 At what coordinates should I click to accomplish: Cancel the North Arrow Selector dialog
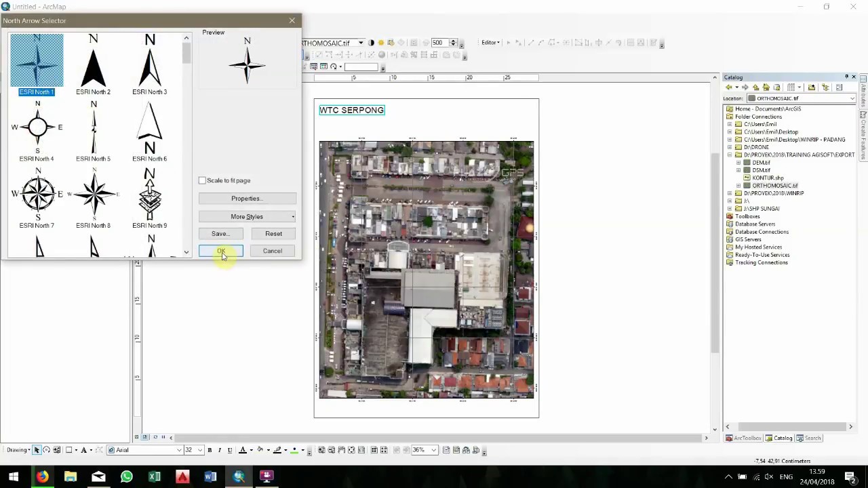point(273,251)
